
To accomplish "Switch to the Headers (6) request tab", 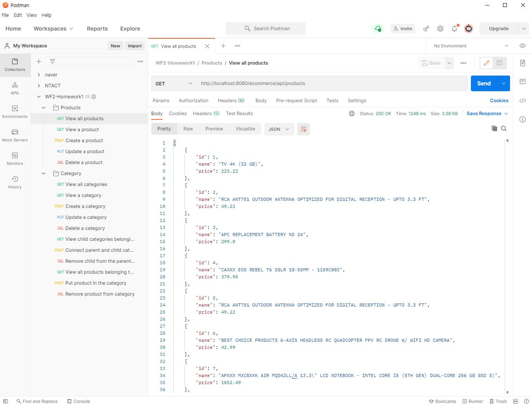I will pyautogui.click(x=231, y=101).
